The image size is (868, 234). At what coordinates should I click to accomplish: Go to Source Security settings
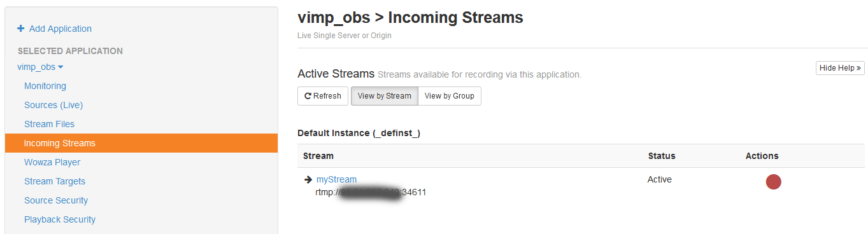tap(56, 200)
